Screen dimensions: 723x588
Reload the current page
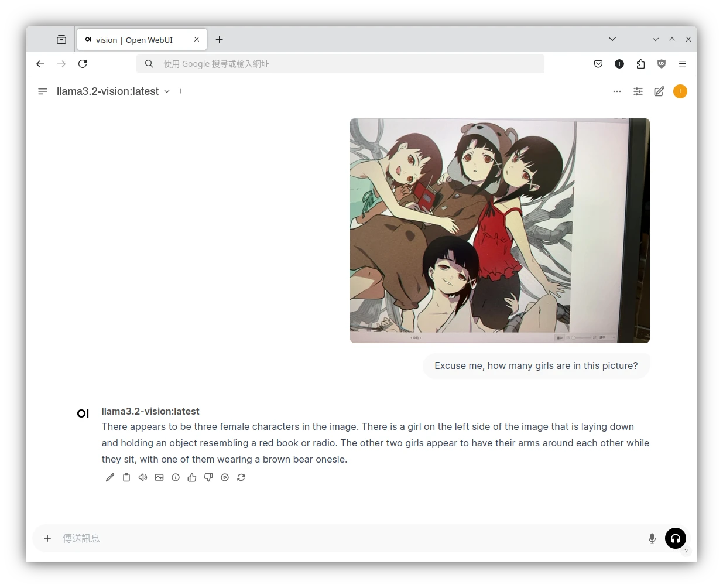click(83, 64)
